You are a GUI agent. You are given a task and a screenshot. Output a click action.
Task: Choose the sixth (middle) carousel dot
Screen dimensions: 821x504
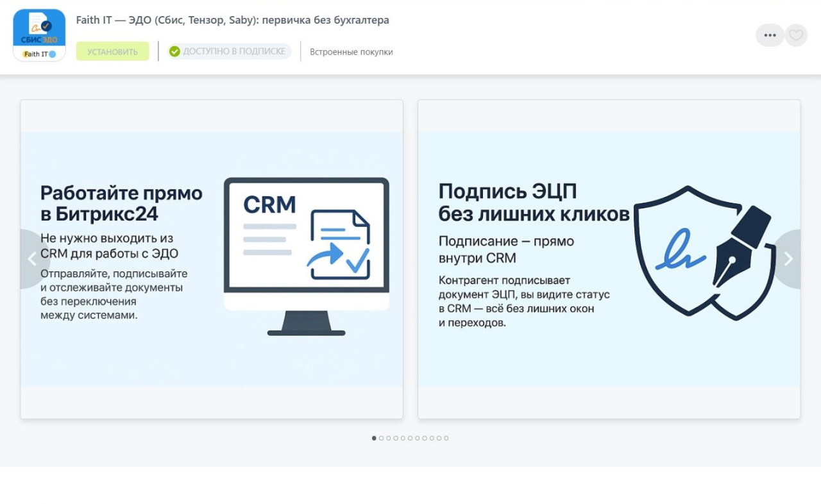click(410, 438)
